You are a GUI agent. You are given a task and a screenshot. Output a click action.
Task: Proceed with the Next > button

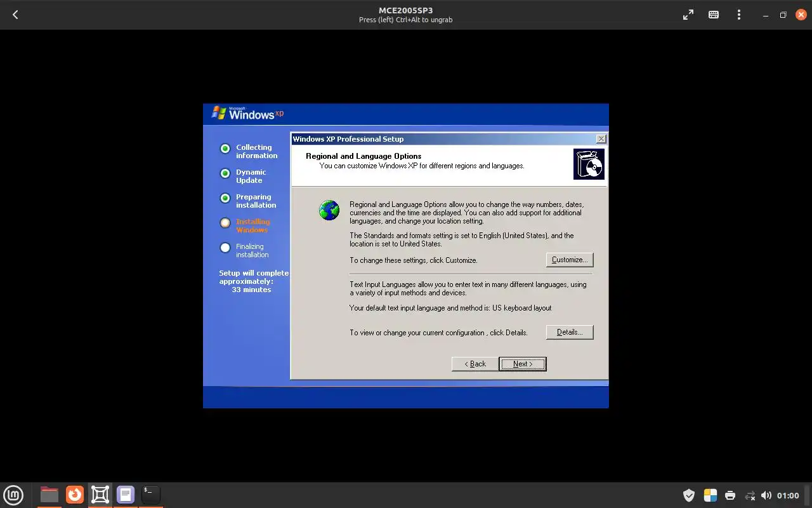(523, 364)
